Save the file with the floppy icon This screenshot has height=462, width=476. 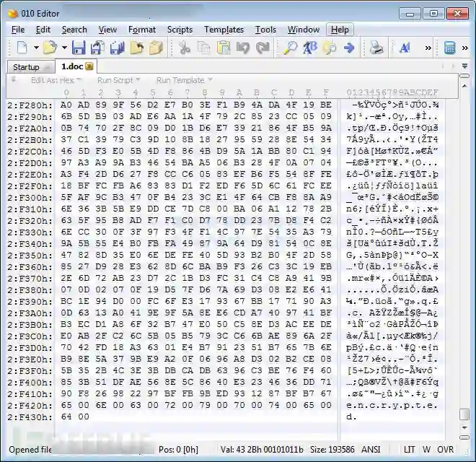click(79, 48)
